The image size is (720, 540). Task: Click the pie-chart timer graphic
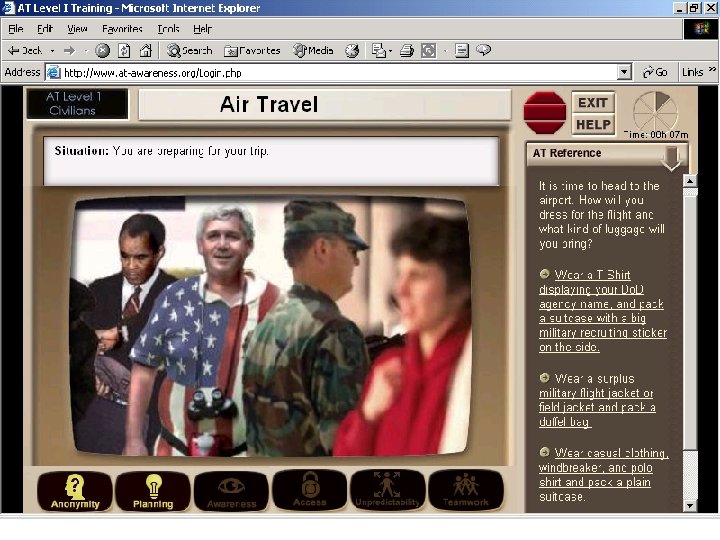point(655,111)
